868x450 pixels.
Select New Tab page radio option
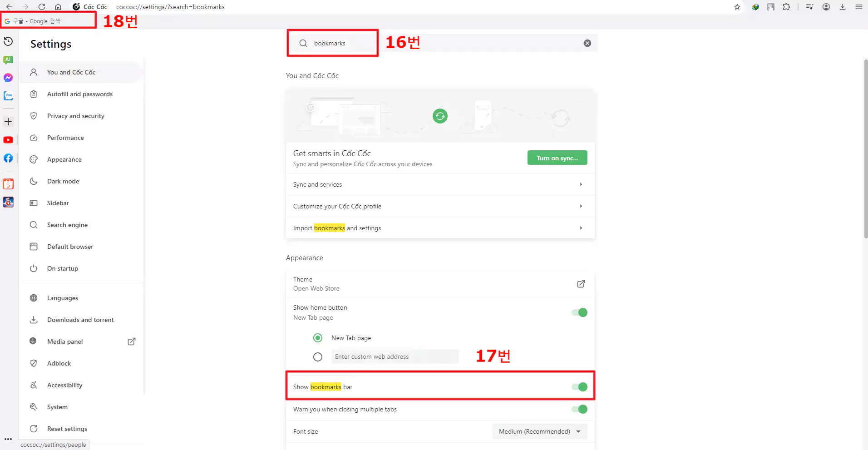pos(318,338)
